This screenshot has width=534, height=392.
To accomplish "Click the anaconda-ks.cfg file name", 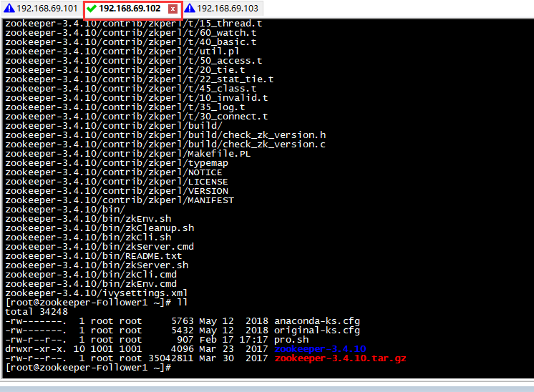I will tap(317, 321).
